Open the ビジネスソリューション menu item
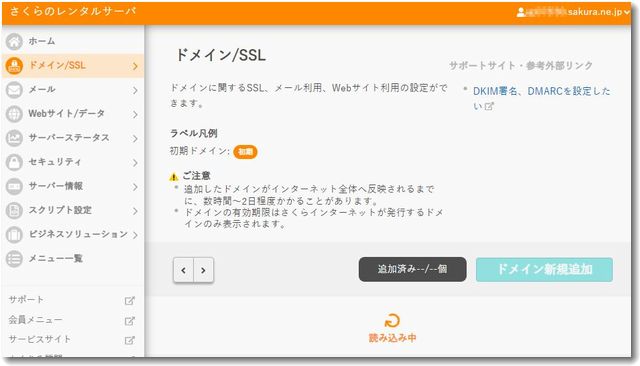The height and width of the screenshot is (366, 640). 73,235
